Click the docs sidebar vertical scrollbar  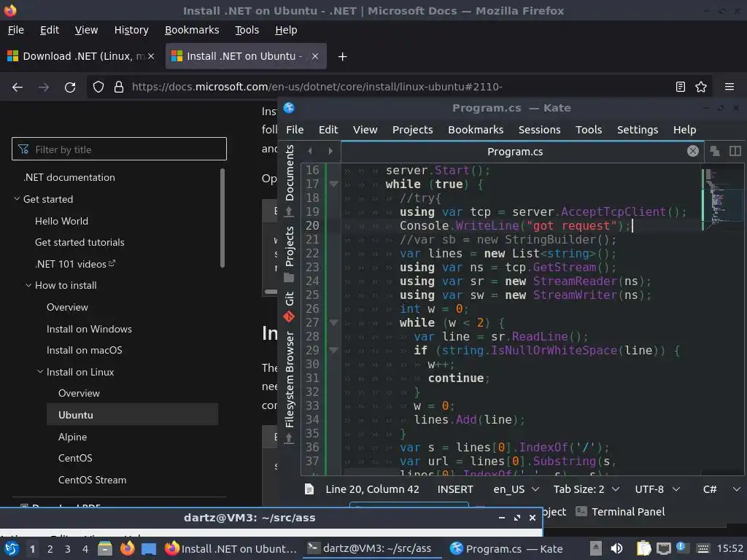click(222, 218)
